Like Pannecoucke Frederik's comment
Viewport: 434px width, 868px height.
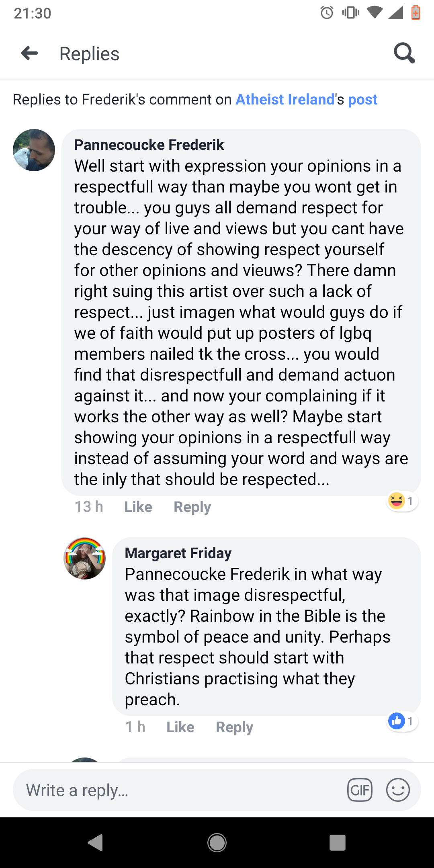pyautogui.click(x=138, y=507)
